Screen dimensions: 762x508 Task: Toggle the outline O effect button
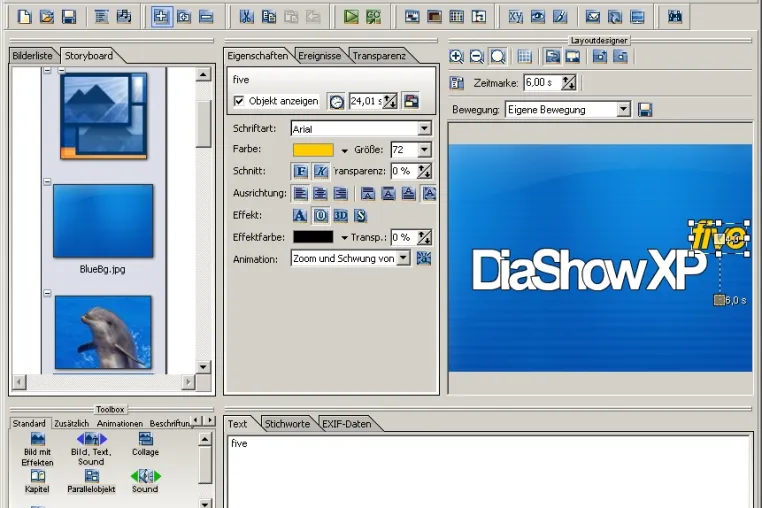(320, 215)
